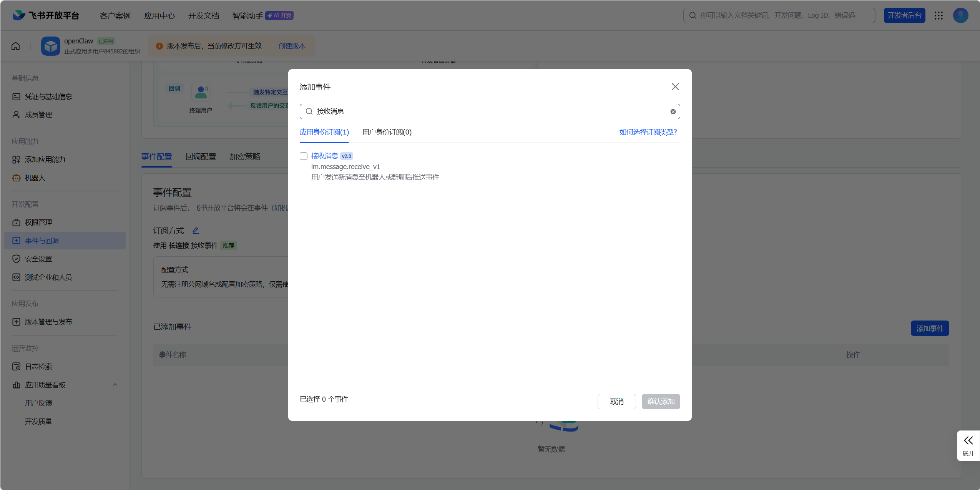
Task: Open the apps grid icon at top right
Action: (938, 15)
